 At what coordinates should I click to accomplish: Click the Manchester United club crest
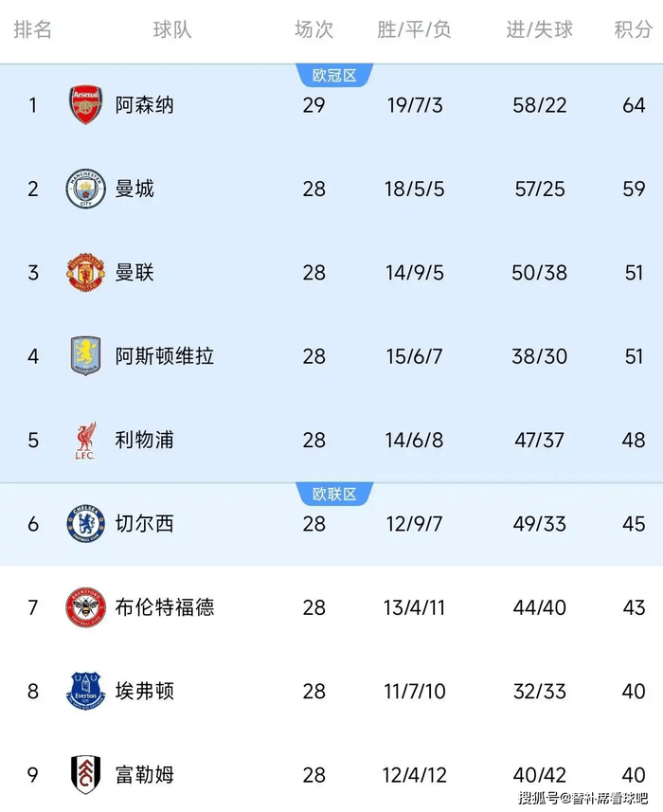(x=85, y=273)
